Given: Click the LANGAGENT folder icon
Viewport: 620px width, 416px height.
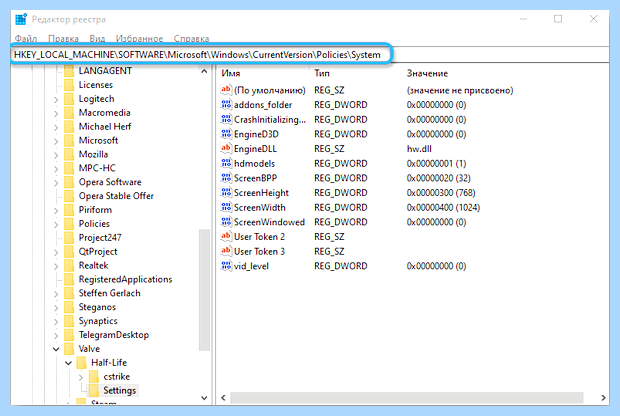Looking at the screenshot, I should pos(69,71).
